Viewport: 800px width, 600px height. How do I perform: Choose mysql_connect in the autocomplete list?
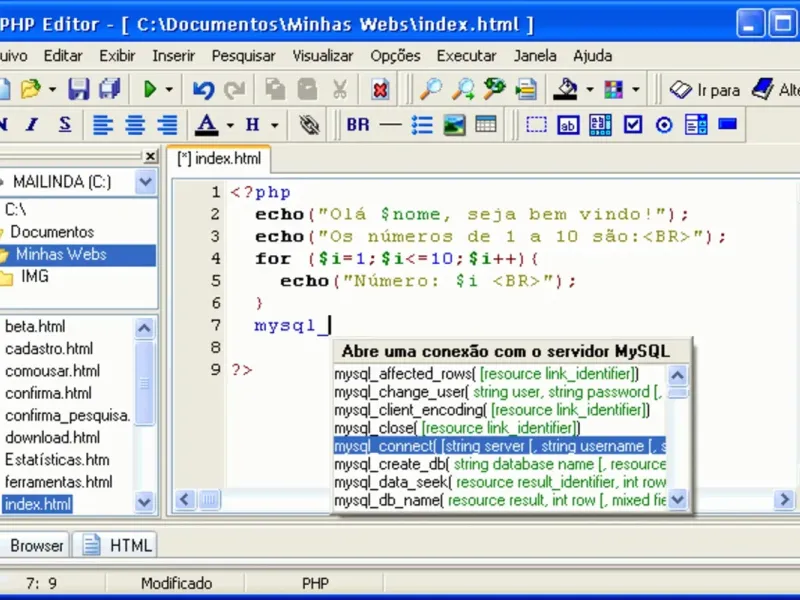pos(499,446)
